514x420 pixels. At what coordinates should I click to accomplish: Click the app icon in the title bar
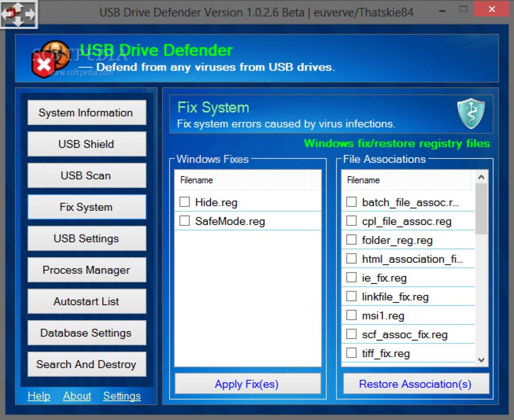pyautogui.click(x=19, y=14)
